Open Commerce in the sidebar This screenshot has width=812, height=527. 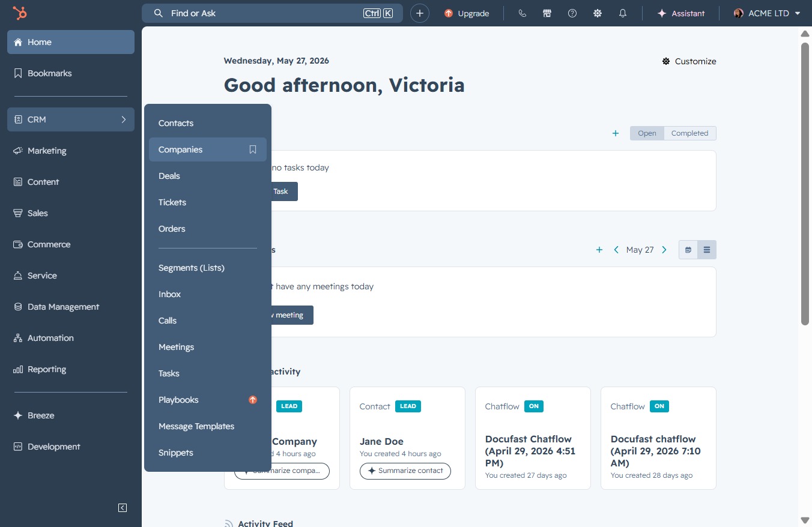point(71,244)
